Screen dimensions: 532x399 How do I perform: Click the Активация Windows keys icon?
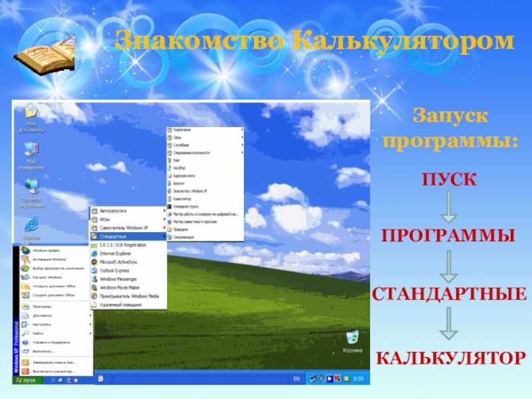(25, 259)
